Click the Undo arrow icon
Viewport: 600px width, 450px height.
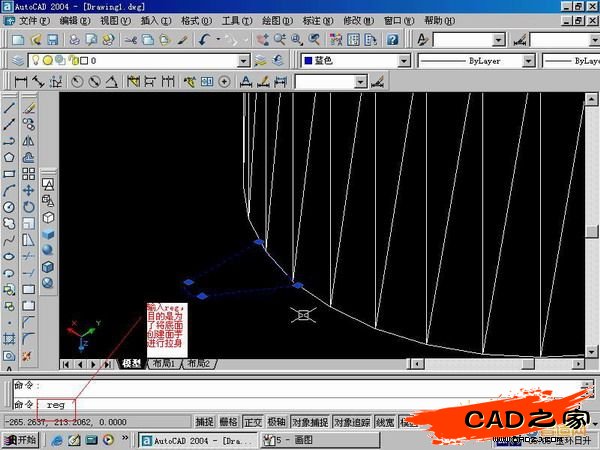click(x=204, y=39)
